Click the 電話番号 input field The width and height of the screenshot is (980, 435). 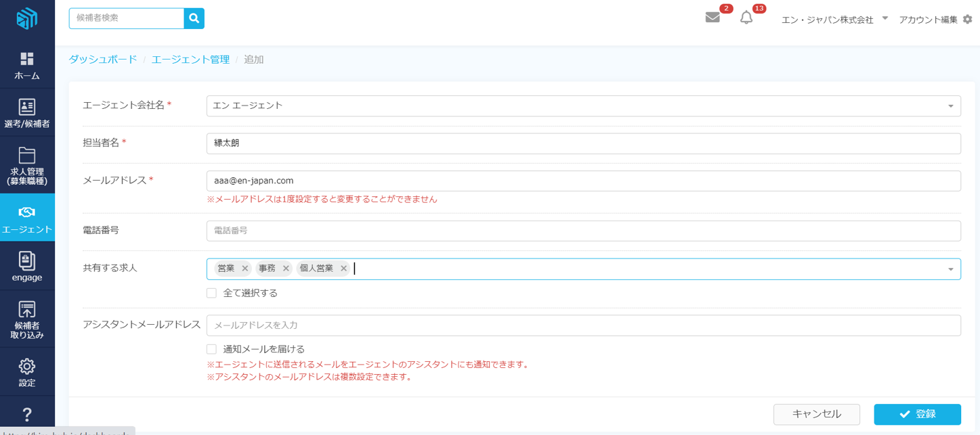[582, 231]
